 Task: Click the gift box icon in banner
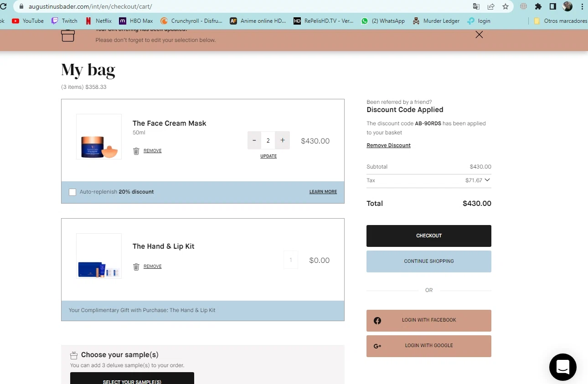(x=68, y=35)
